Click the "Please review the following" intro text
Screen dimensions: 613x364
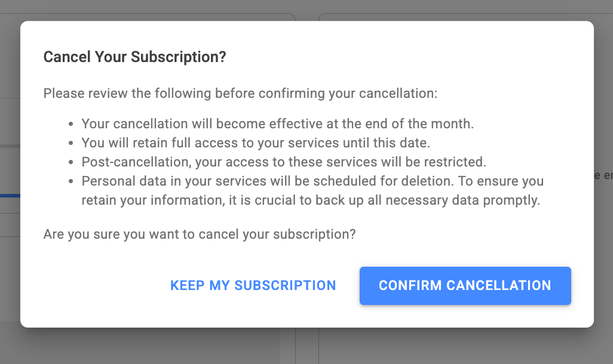coord(240,94)
